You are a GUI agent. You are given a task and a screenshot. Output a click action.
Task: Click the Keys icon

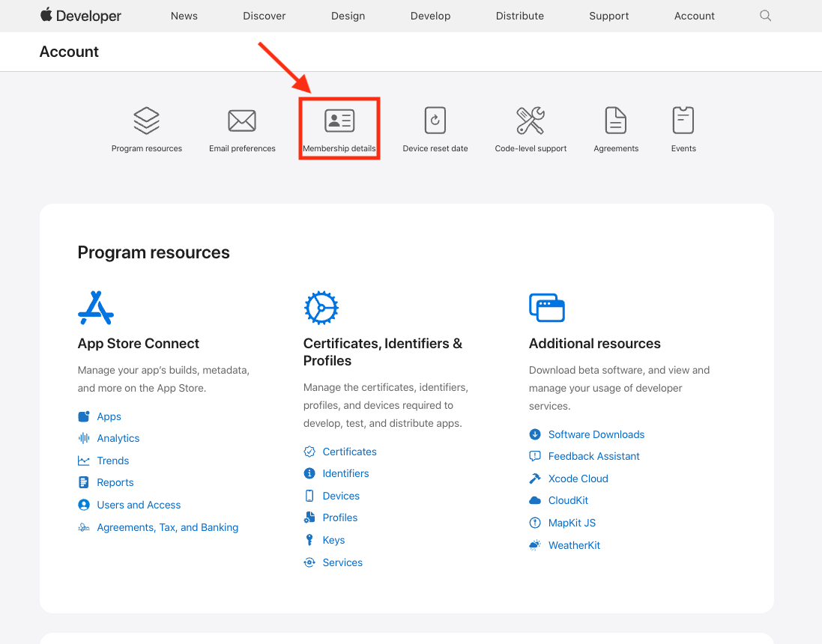[x=309, y=540]
